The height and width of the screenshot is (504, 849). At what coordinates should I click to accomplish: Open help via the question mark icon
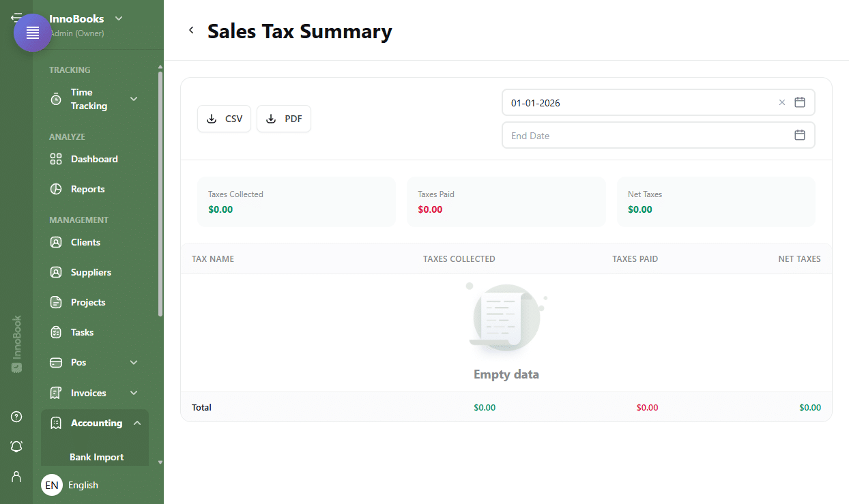pos(16,417)
